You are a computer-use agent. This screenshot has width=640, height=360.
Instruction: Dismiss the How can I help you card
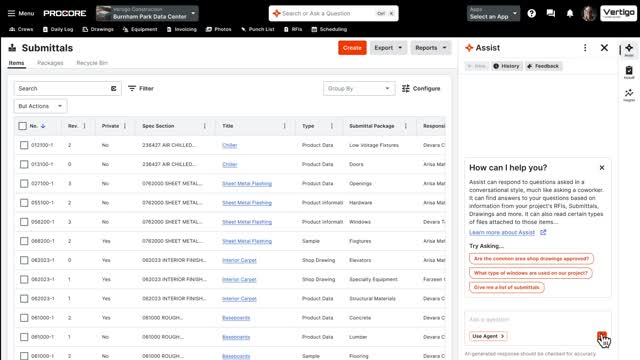click(x=602, y=168)
